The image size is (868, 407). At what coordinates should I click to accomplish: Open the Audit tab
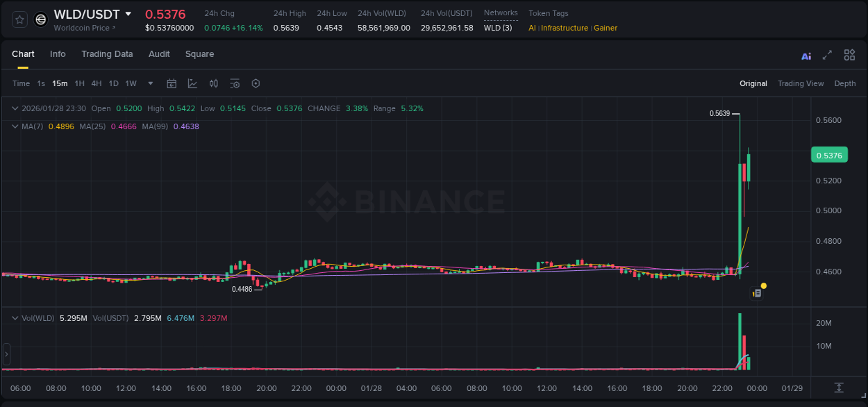[x=159, y=54]
